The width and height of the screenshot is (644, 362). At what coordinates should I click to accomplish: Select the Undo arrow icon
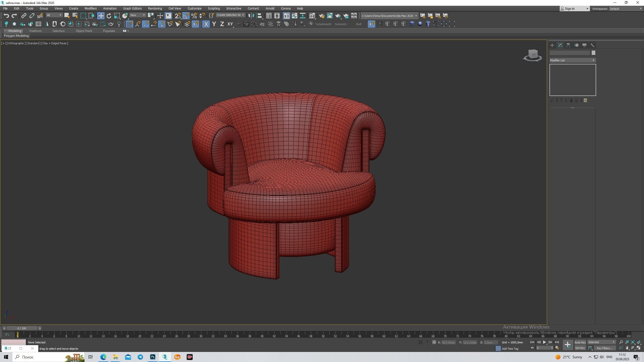tap(6, 16)
